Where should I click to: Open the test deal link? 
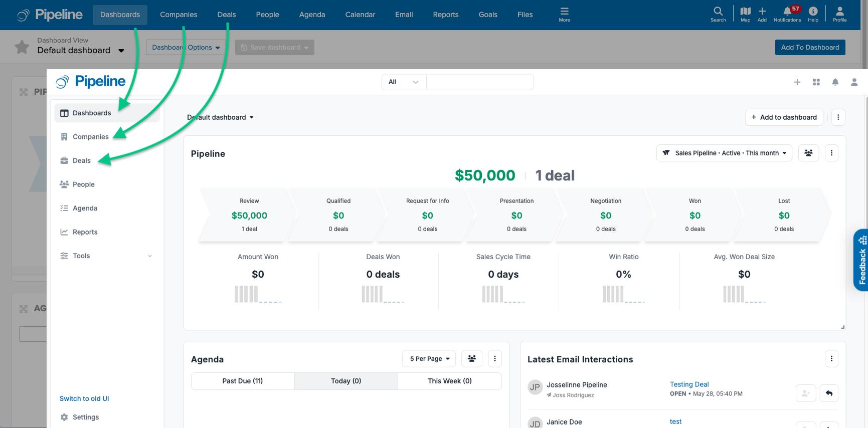(x=675, y=421)
